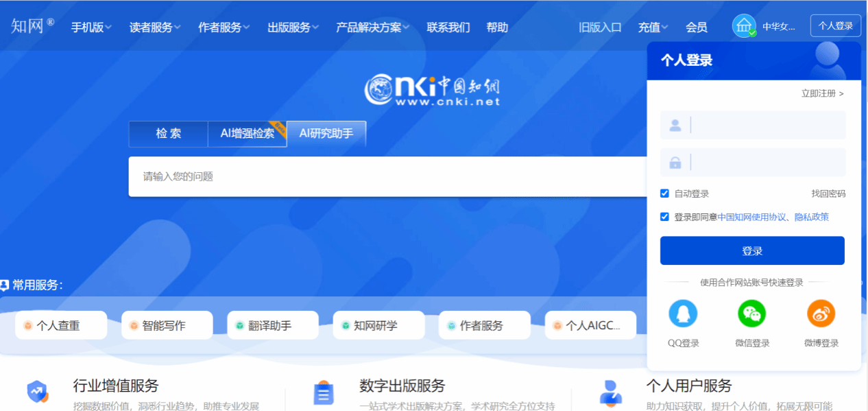Image resolution: width=868 pixels, height=411 pixels.
Task: Click the WeChat login icon
Action: pyautogui.click(x=751, y=314)
